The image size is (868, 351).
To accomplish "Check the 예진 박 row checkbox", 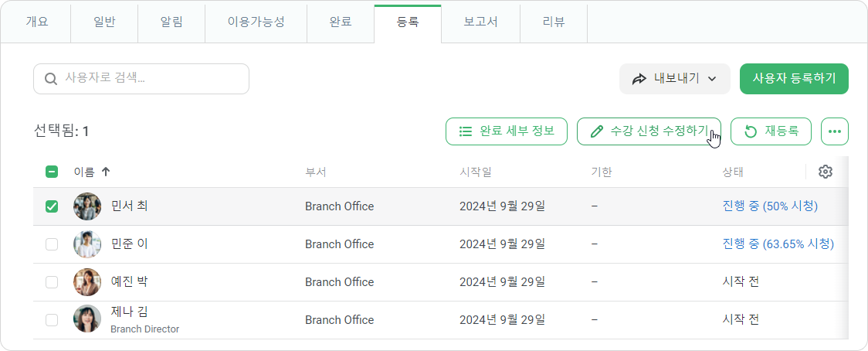I will point(52,281).
